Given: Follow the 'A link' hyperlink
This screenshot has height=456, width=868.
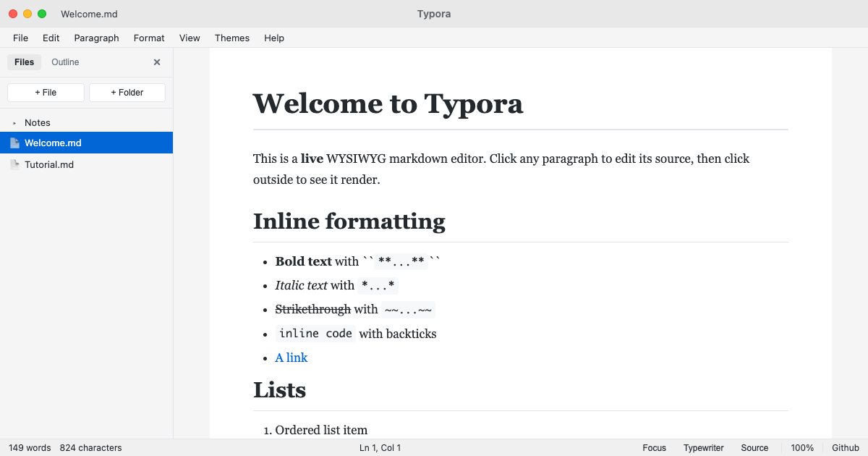Looking at the screenshot, I should coord(292,358).
